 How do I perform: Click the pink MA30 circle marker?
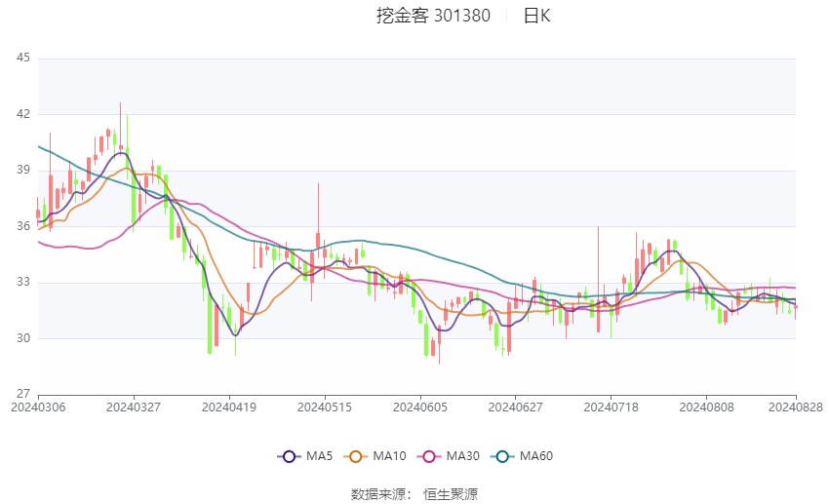[429, 456]
